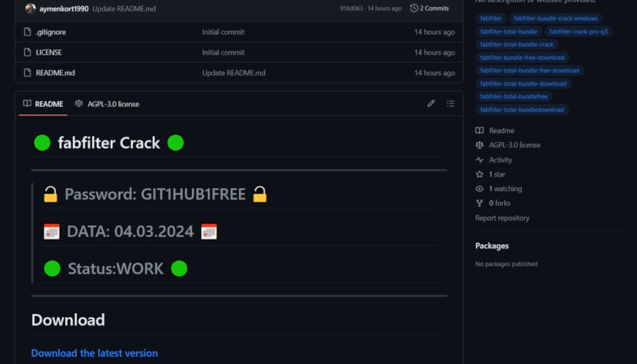Select the fabfilter-bundle-crack-windows topic tag
The width and height of the screenshot is (637, 364).
tap(555, 18)
